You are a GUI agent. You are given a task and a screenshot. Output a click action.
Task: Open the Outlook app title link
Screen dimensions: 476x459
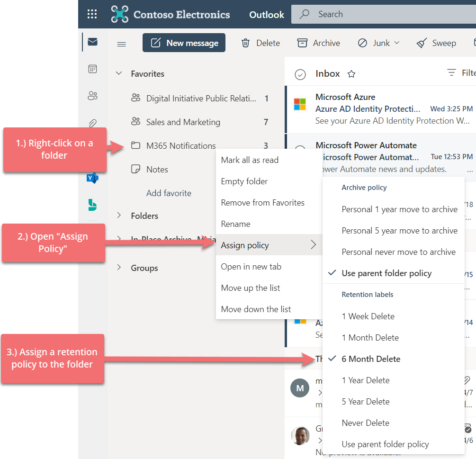[267, 15]
